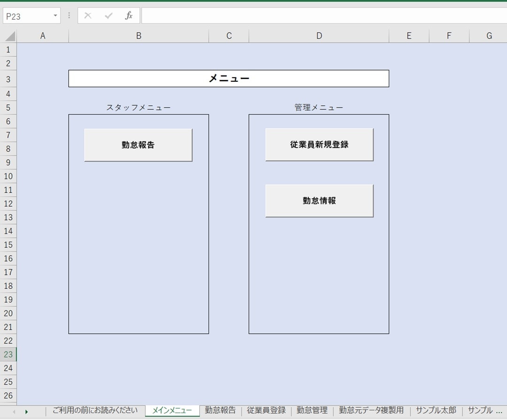Click the scroll sheet tabs left arrow
The height and width of the screenshot is (420, 507).
click(x=14, y=412)
